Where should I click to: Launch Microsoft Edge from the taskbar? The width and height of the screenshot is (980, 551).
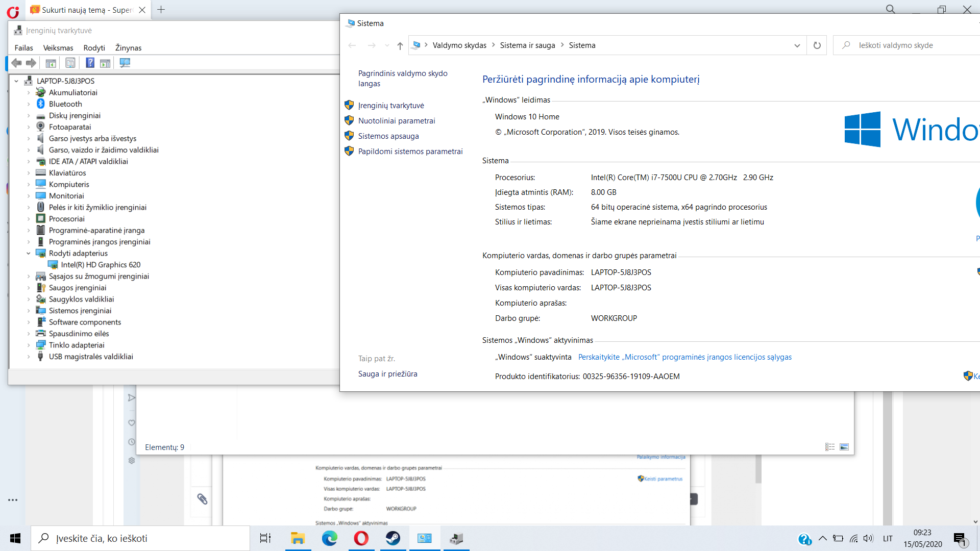pos(329,538)
